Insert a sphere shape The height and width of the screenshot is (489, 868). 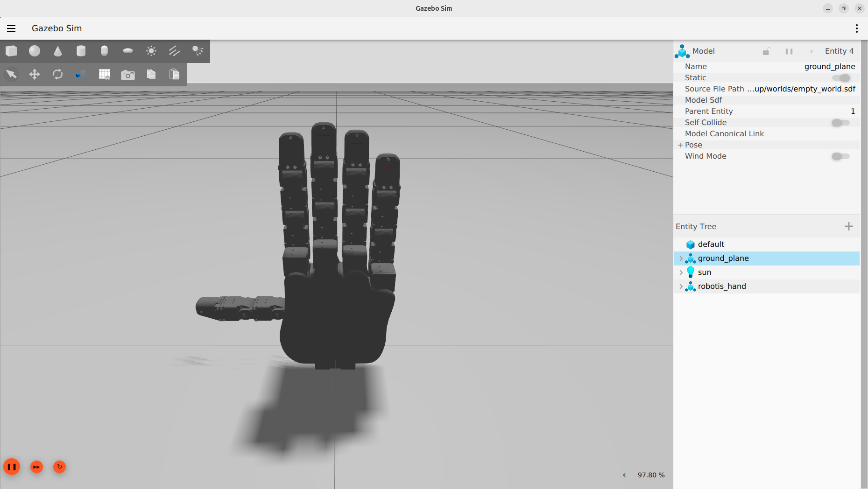pos(34,51)
